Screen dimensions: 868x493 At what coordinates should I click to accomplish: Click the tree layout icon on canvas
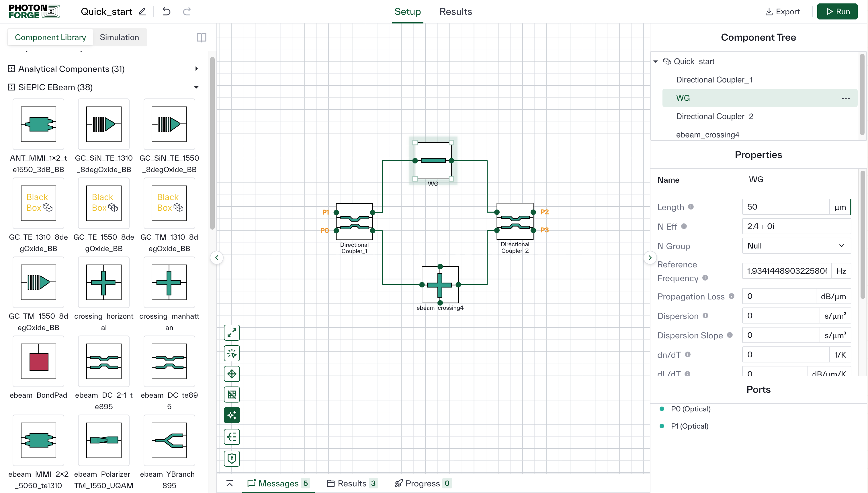232,437
